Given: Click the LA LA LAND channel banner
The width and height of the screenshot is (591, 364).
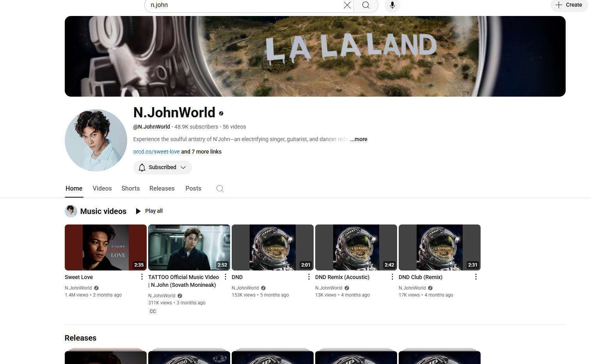Looking at the screenshot, I should click(x=315, y=56).
